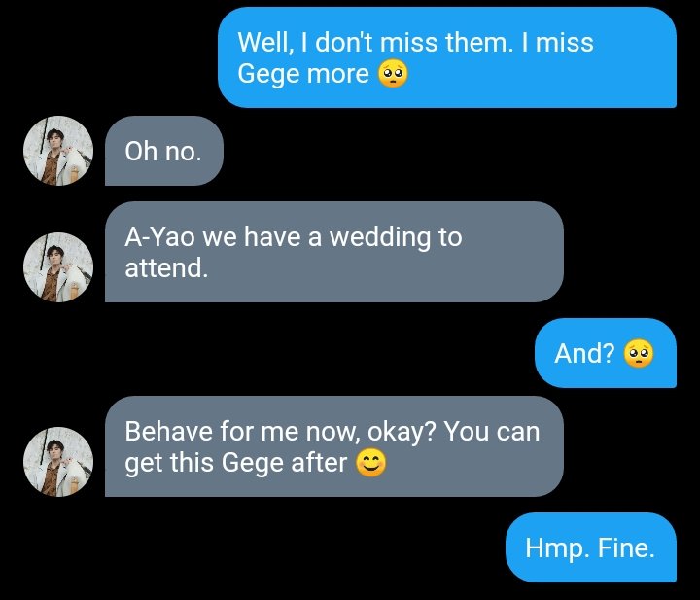700x600 pixels.
Task: Tap 'You can' in the Behave message
Action: coord(492,431)
